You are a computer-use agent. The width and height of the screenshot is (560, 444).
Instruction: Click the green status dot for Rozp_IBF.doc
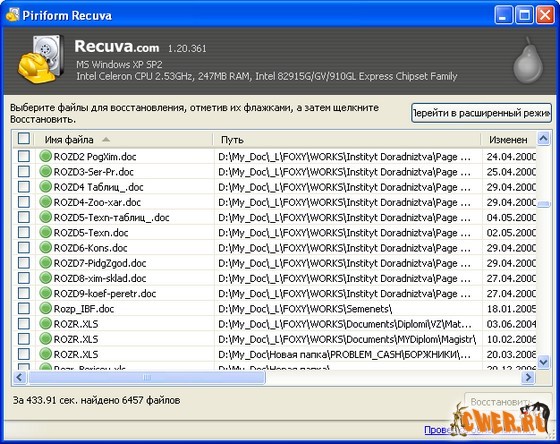click(x=45, y=308)
